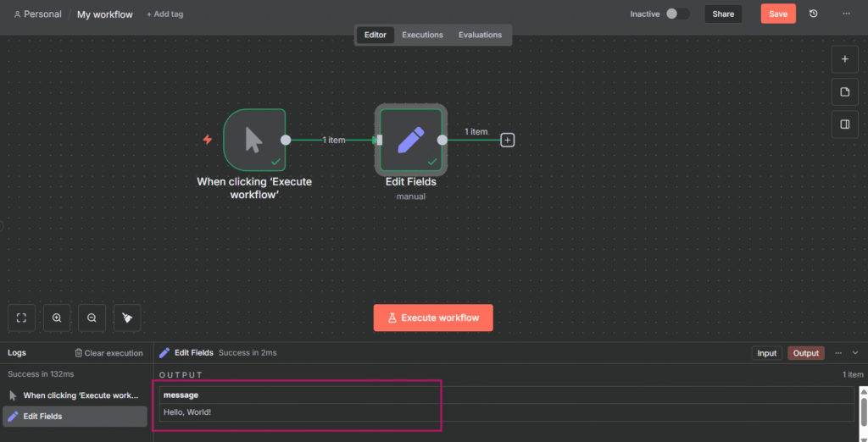868x442 pixels.
Task: Click the tidy up nodes icon
Action: pyautogui.click(x=126, y=318)
